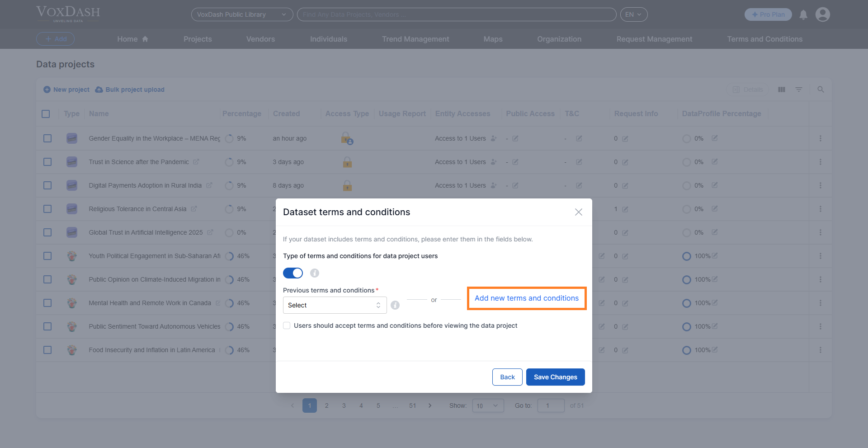Open row menu for Trust in Science project
The width and height of the screenshot is (868, 448).
point(820,162)
